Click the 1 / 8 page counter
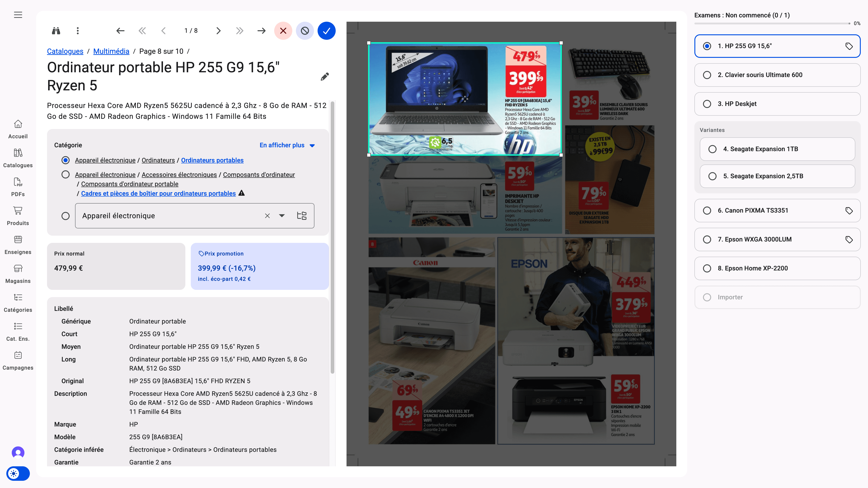The image size is (868, 488). point(191,31)
